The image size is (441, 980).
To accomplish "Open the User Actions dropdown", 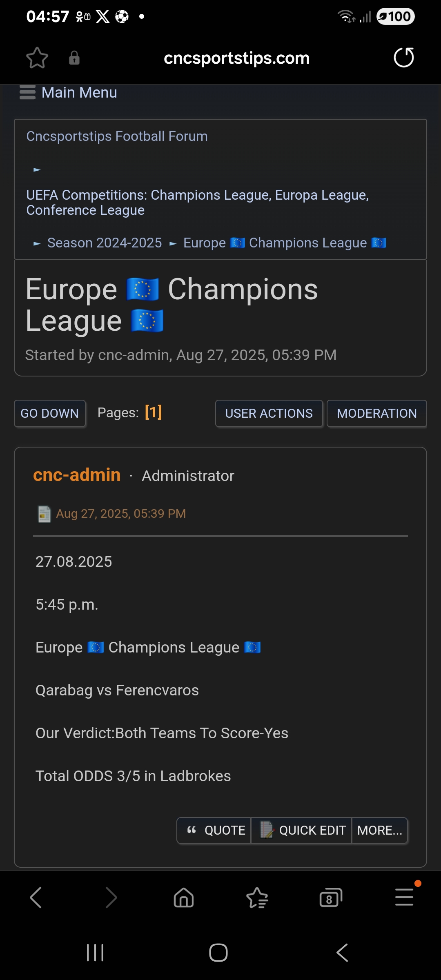I will [269, 413].
